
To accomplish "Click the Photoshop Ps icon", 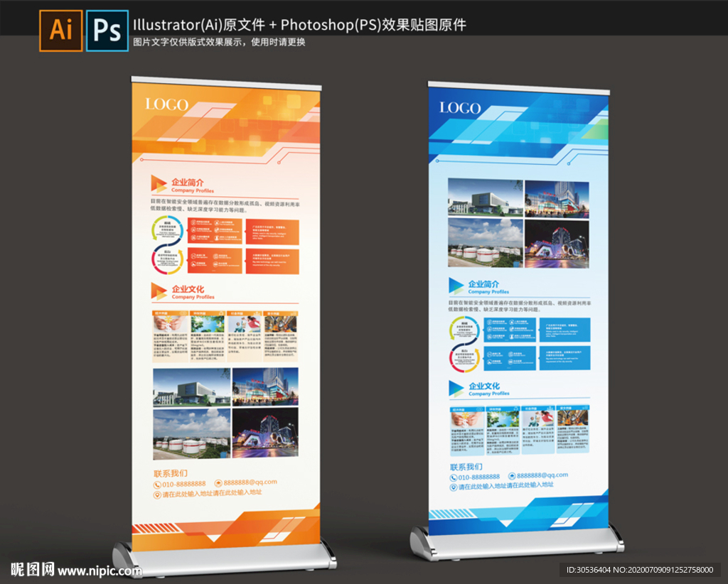I will pyautogui.click(x=107, y=31).
